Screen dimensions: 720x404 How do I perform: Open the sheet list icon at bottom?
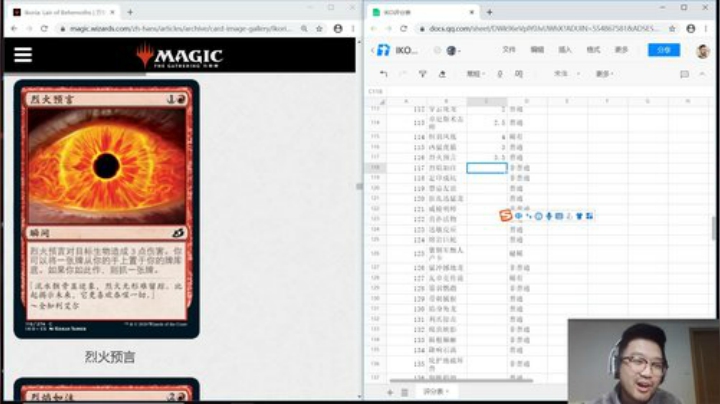coord(405,392)
